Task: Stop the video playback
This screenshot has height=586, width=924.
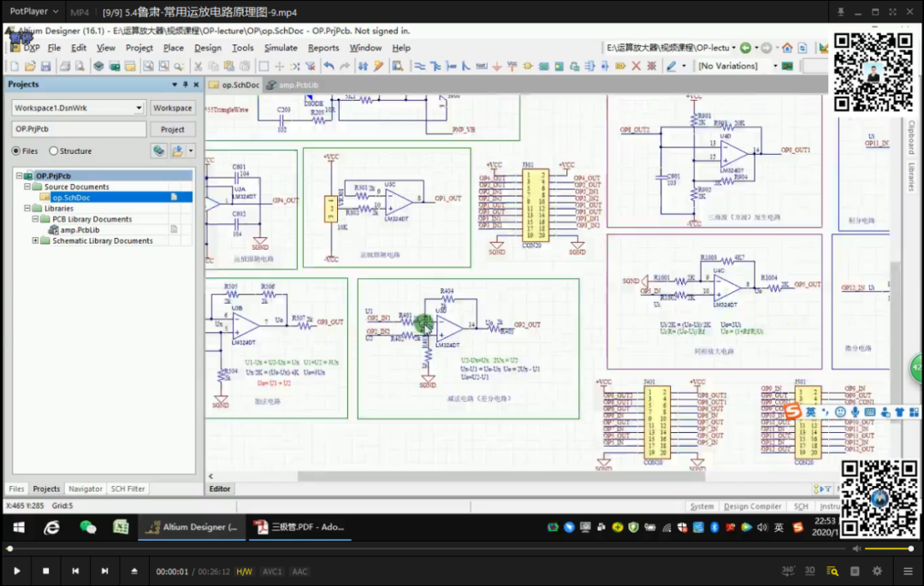Action: (x=46, y=571)
